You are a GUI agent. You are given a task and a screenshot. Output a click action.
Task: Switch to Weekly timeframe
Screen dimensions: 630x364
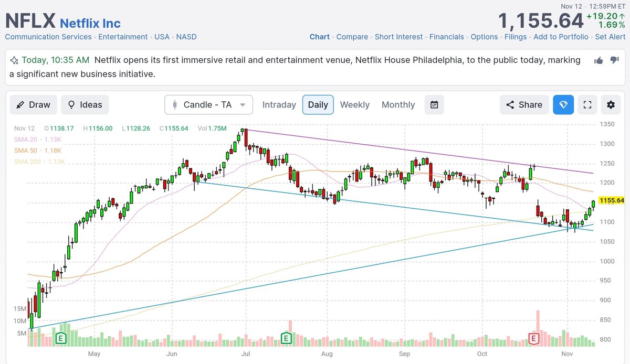click(x=355, y=104)
